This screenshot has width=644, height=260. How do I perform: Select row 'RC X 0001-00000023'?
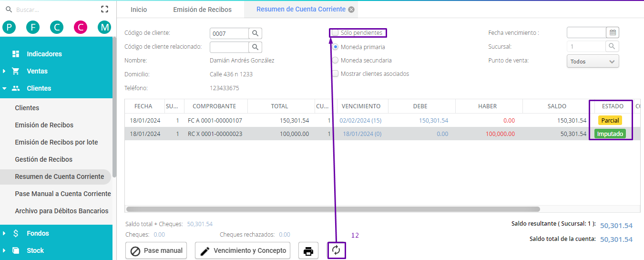point(382,134)
